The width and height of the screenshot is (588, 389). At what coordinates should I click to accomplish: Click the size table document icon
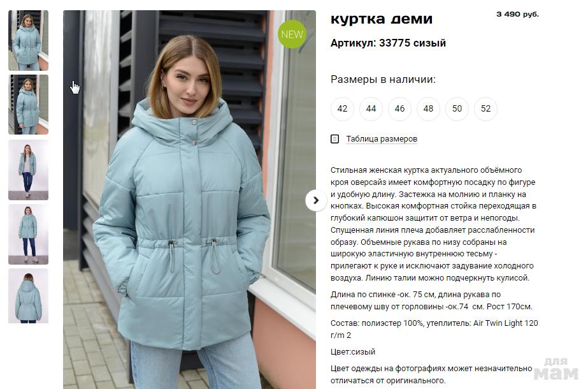334,139
